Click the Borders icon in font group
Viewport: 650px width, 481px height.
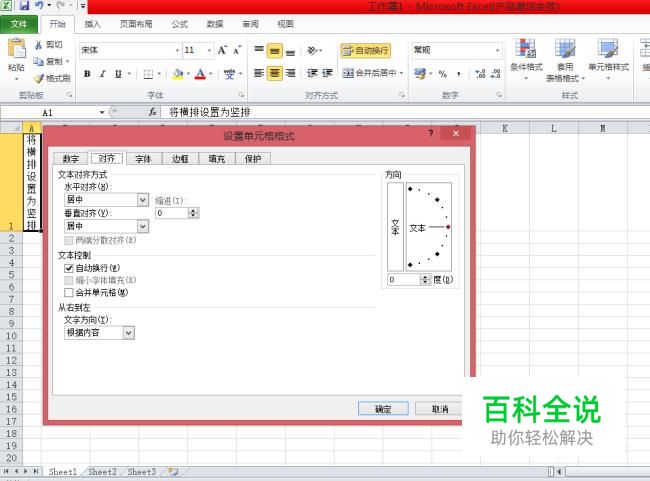(148, 74)
